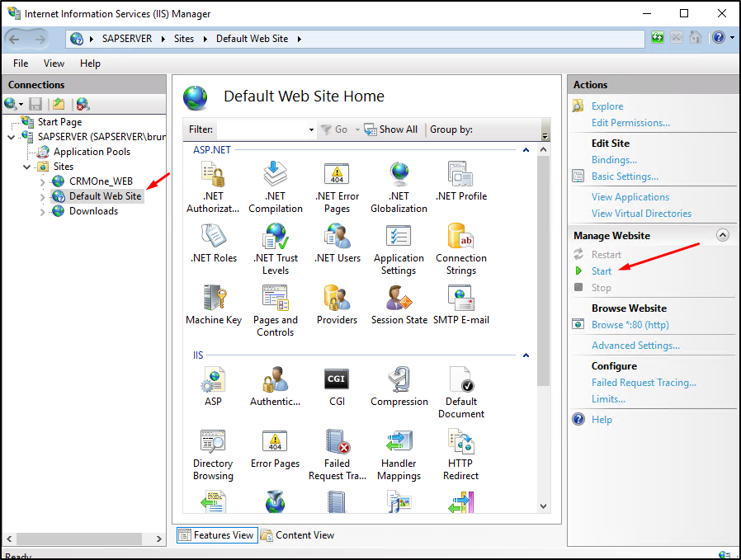Open the Session State icon

point(399,299)
